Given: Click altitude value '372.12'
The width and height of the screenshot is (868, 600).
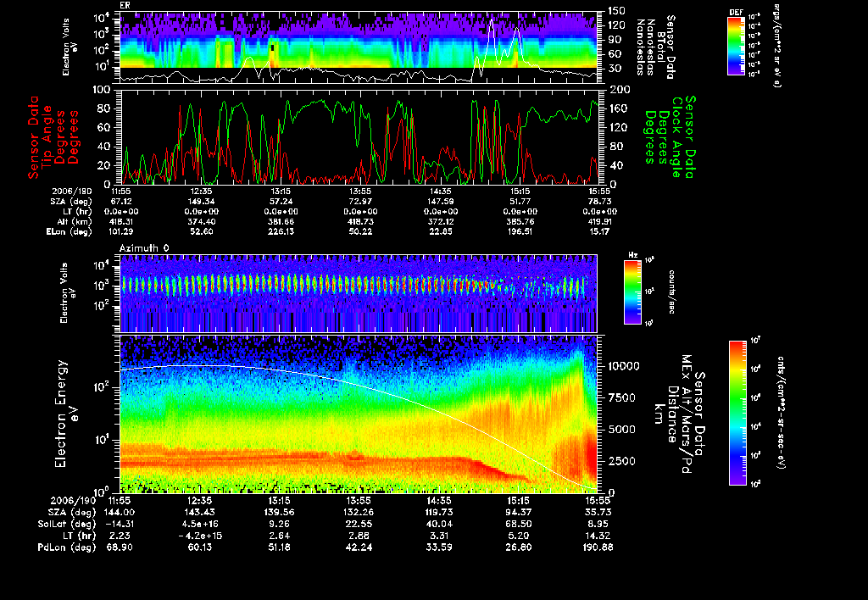Looking at the screenshot, I should [x=441, y=221].
